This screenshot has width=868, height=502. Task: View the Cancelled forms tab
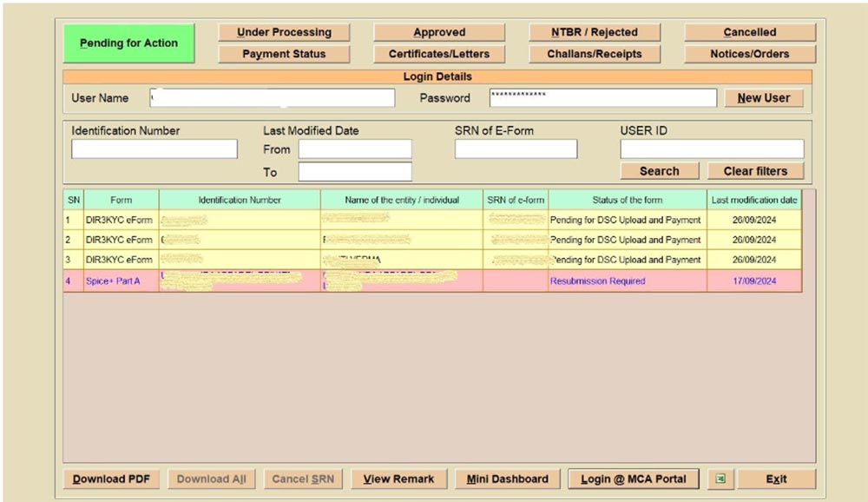tap(750, 33)
